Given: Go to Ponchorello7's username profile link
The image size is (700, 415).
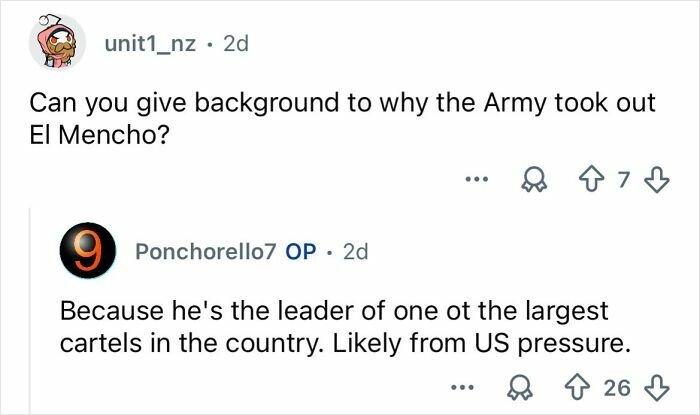Looking at the screenshot, I should pos(207,252).
